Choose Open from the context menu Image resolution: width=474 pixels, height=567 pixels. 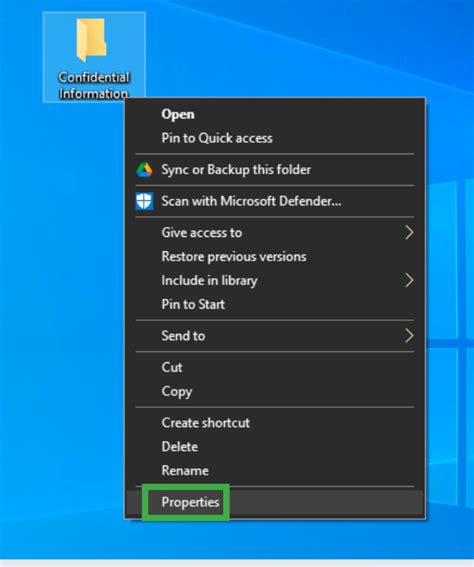275,114
